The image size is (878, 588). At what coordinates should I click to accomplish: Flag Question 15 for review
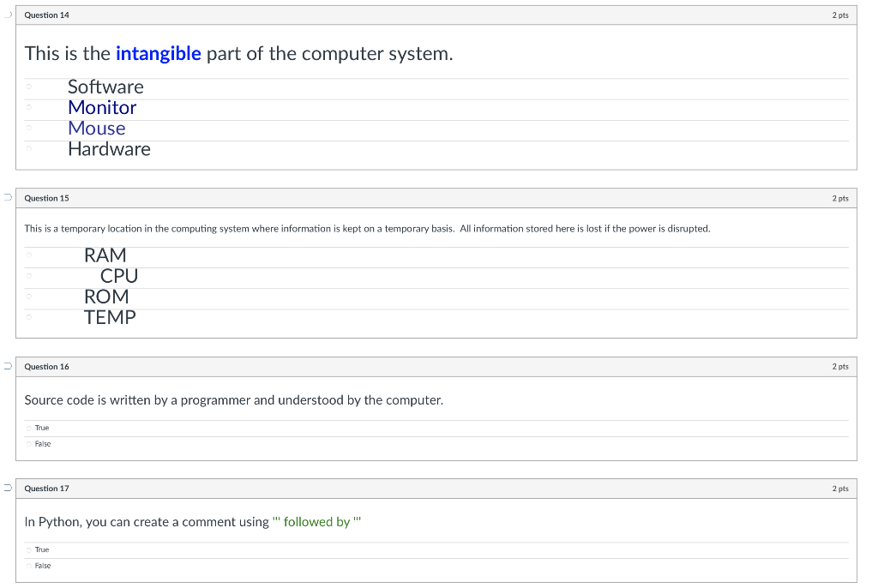click(7, 198)
